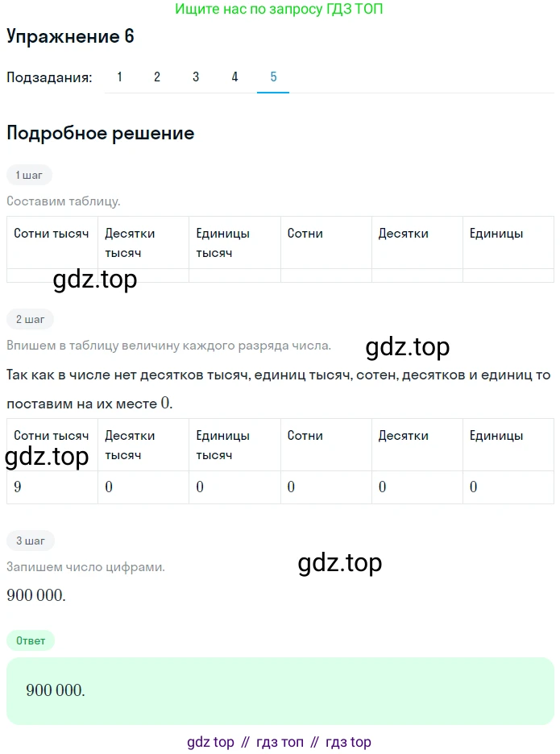The height and width of the screenshot is (754, 560).
Task: Click the '1 шаг' step badge
Action: tap(29, 175)
